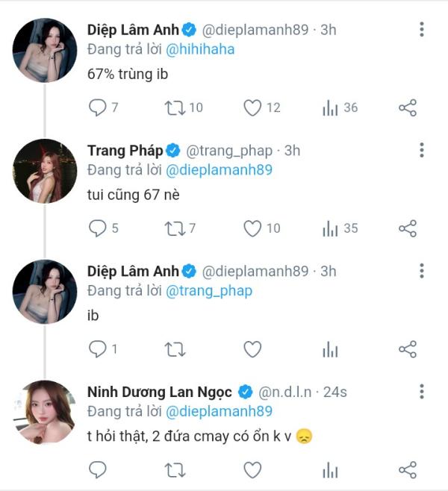Viewport: 448px width, 491px height.
Task: Open more options on Ninh Dương Lan Ngọc's tweet
Action: tap(422, 392)
